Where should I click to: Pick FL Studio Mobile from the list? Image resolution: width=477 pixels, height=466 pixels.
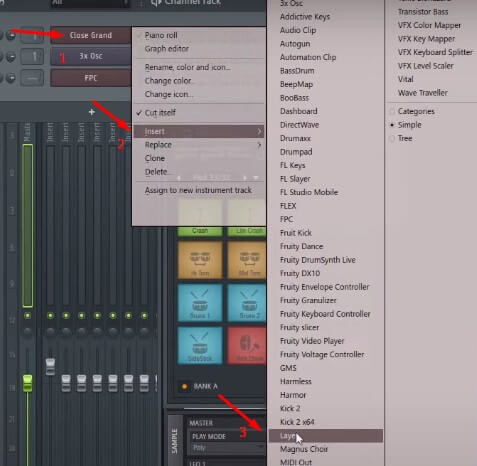(x=309, y=192)
